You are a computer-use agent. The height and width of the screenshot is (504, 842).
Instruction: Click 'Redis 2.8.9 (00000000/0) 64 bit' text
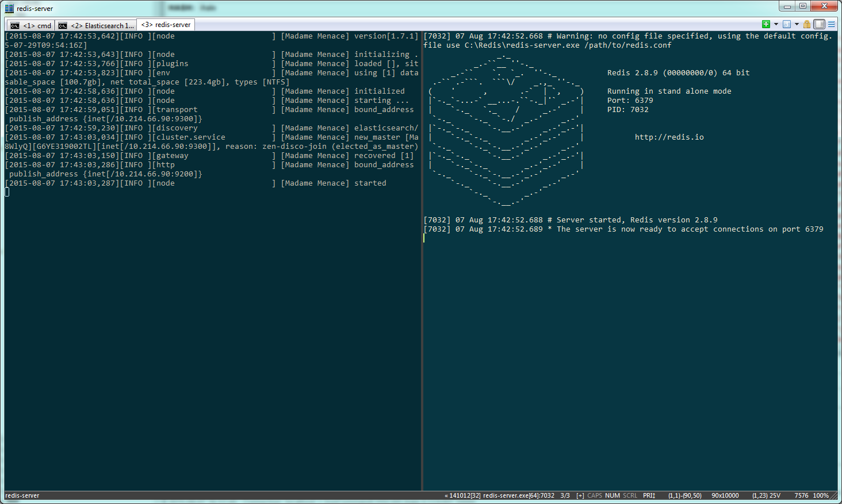tap(679, 73)
